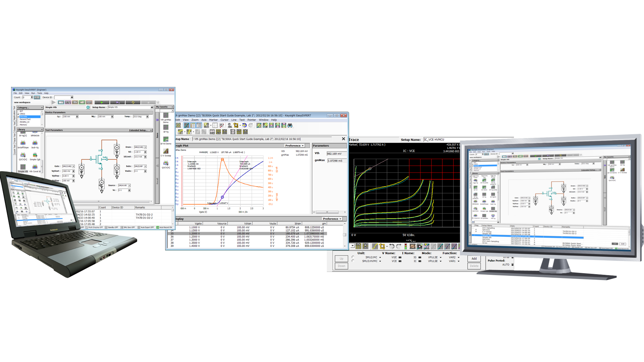Image resolution: width=644 pixels, height=362 pixels.
Task: Click the vertical Save button
Action: (157, 135)
